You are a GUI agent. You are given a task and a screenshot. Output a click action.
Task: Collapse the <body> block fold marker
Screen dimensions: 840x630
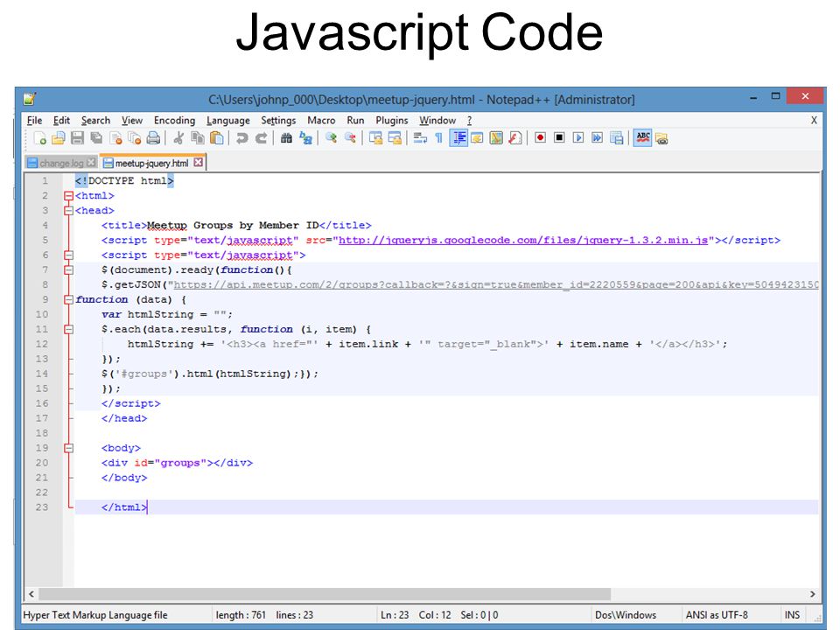coord(68,448)
